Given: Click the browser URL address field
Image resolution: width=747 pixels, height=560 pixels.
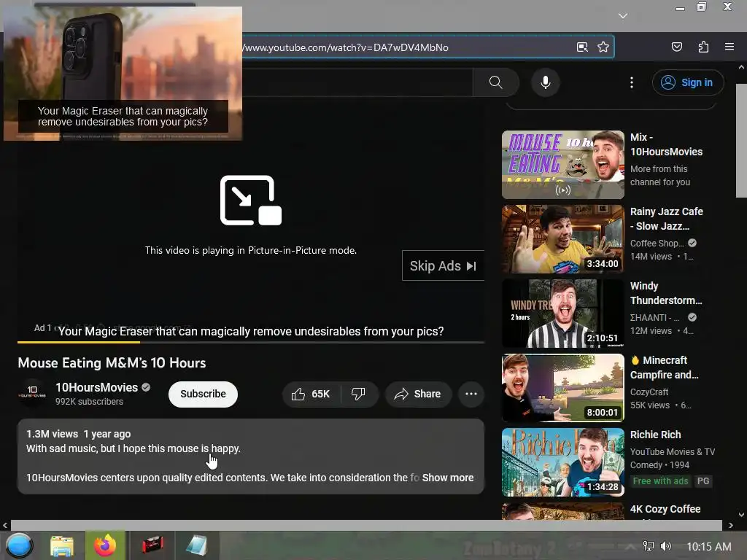Looking at the screenshot, I should coord(405,47).
